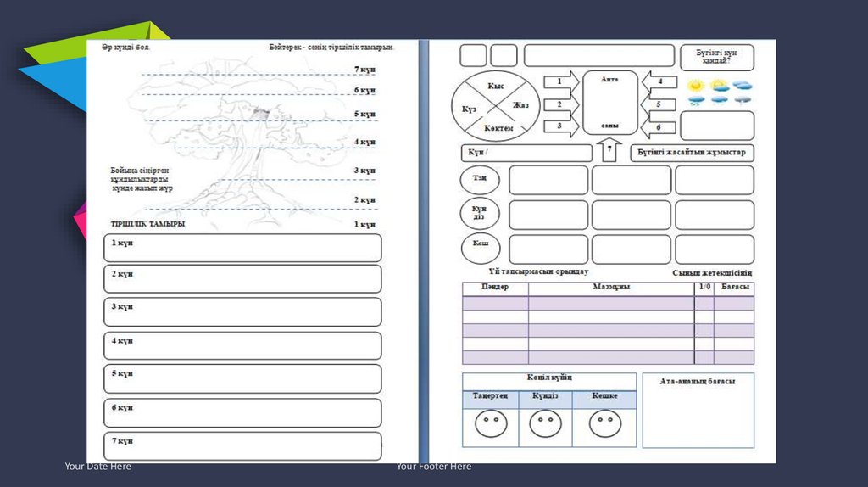The height and width of the screenshot is (487, 868).
Task: Click the 'Your Footer Here' text
Action: point(433,467)
